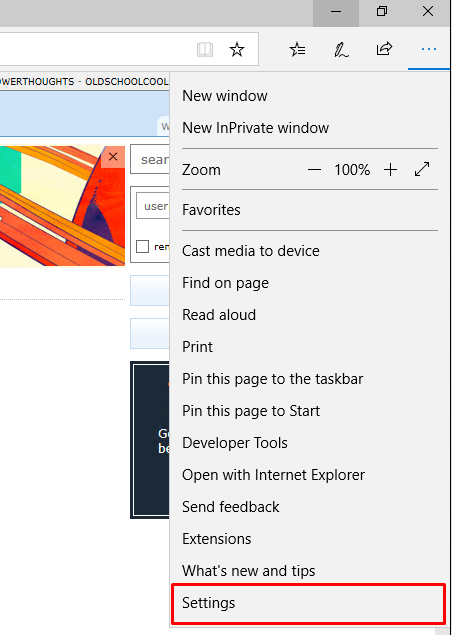Click the star to add to favorites

click(237, 49)
